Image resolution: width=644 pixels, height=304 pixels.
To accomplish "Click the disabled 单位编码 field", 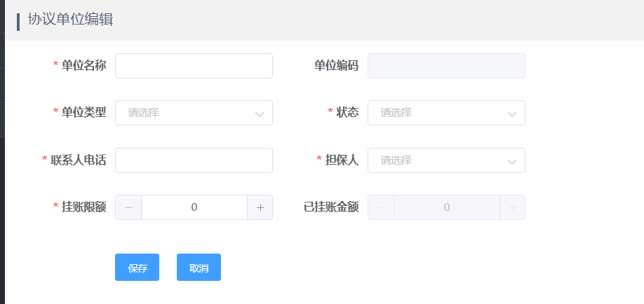I will 446,66.
